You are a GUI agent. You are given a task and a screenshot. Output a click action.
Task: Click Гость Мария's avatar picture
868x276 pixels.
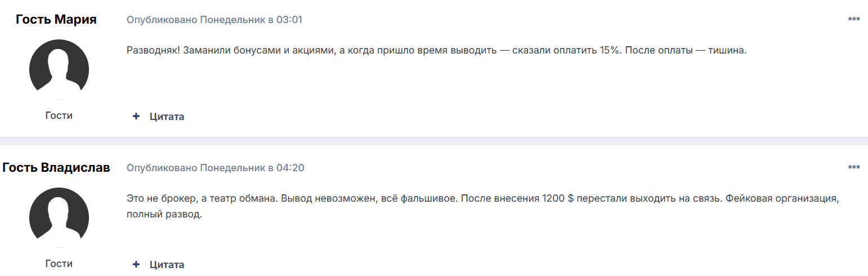point(59,69)
